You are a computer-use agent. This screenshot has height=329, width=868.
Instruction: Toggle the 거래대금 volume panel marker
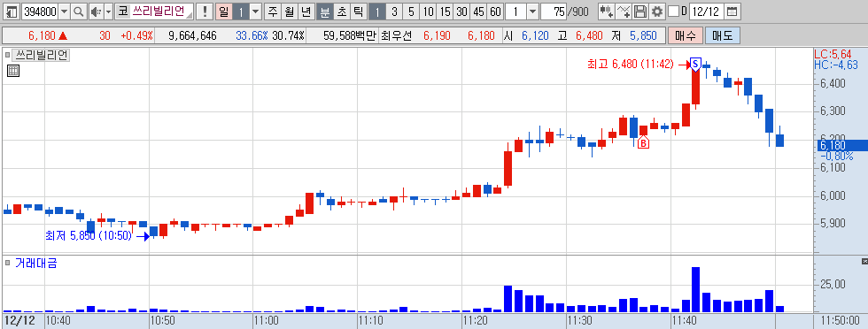7,262
